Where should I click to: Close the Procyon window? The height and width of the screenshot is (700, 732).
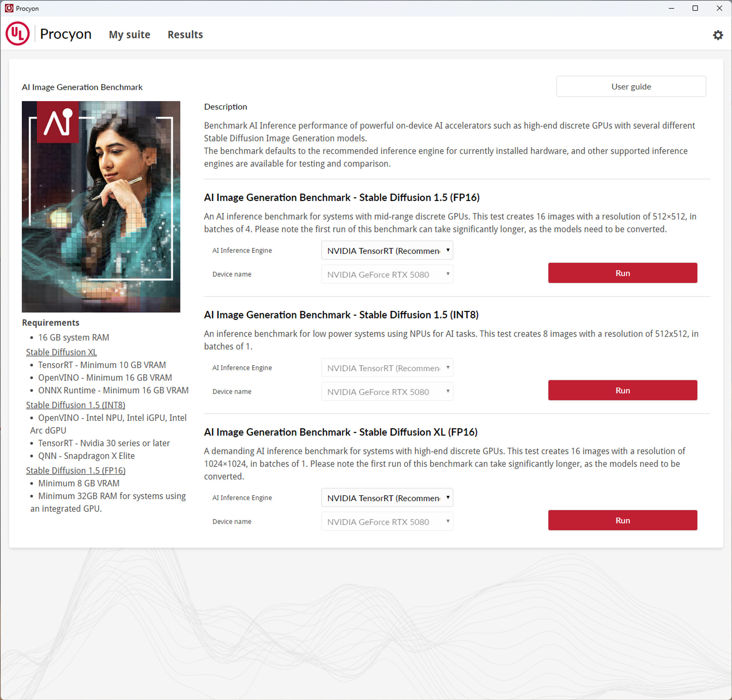(719, 8)
